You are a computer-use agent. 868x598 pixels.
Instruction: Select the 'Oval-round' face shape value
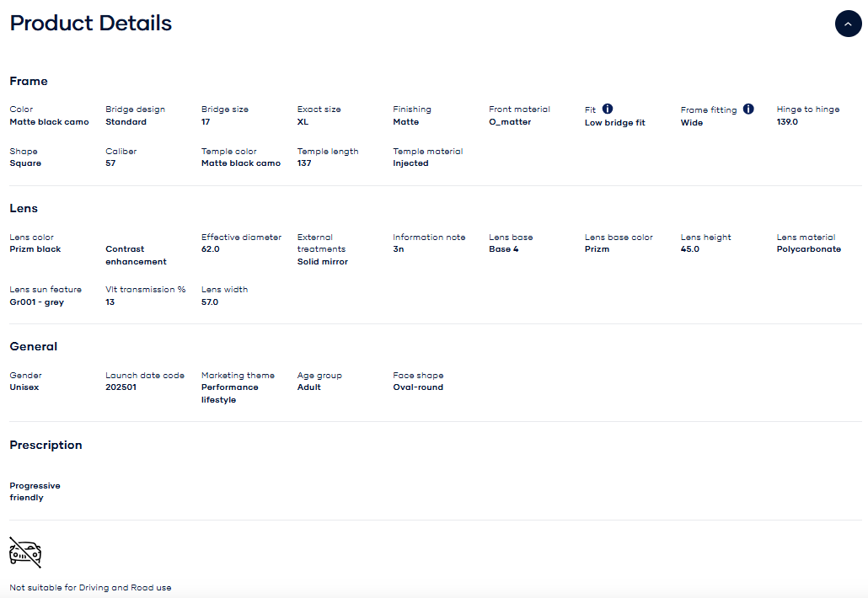point(418,387)
